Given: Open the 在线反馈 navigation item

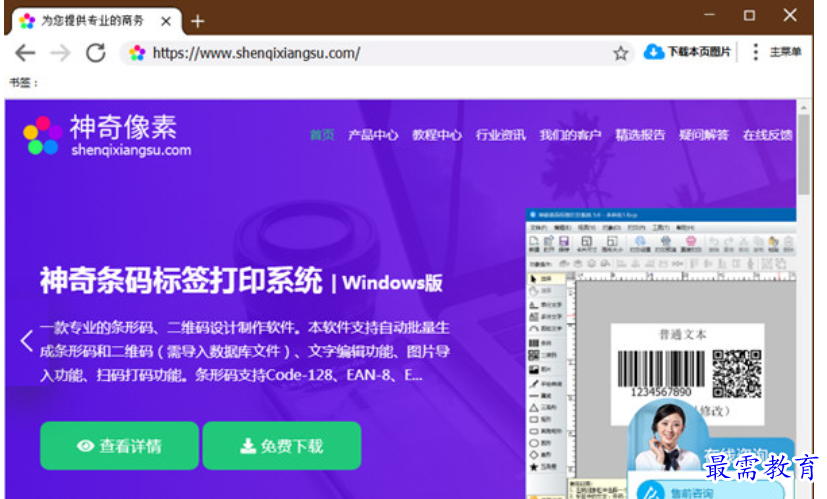Looking at the screenshot, I should 767,135.
